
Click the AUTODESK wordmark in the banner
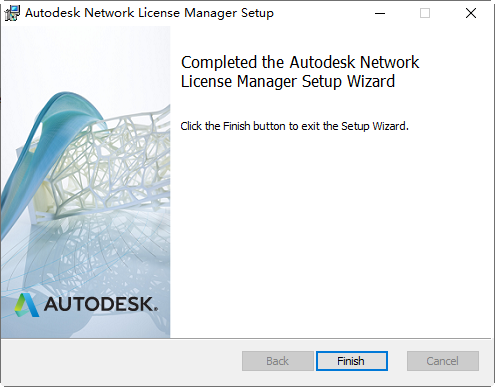[99, 304]
